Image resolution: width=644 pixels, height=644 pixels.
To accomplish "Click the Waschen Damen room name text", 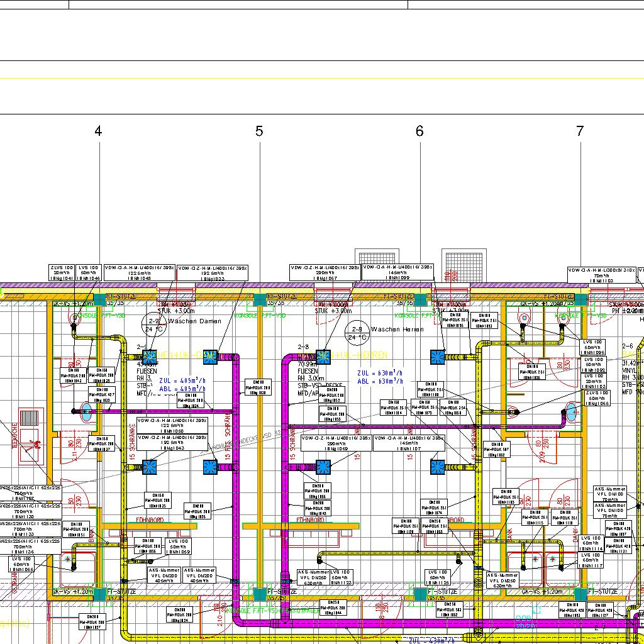I will coord(195,321).
